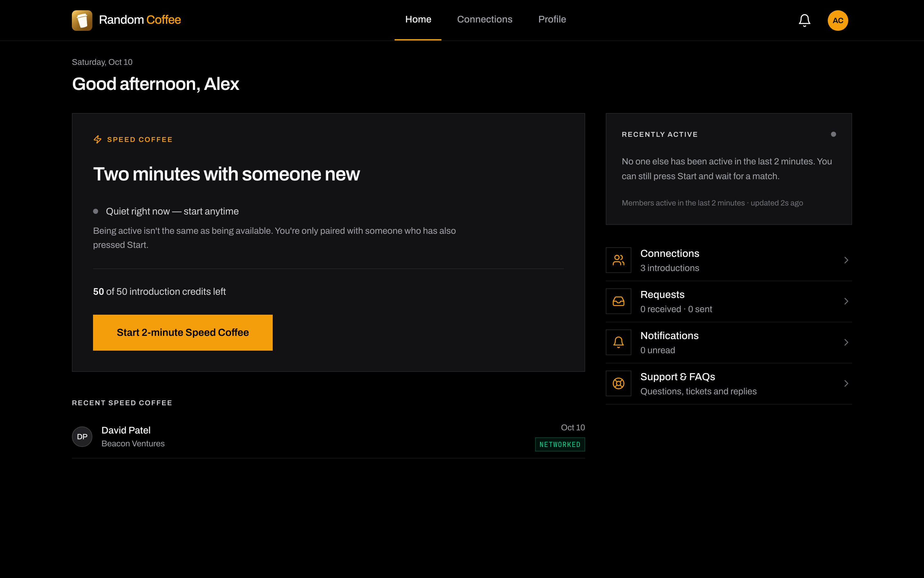The image size is (924, 578).
Task: Click the RECENTLY ACTIVE panel title
Action: [x=659, y=135]
